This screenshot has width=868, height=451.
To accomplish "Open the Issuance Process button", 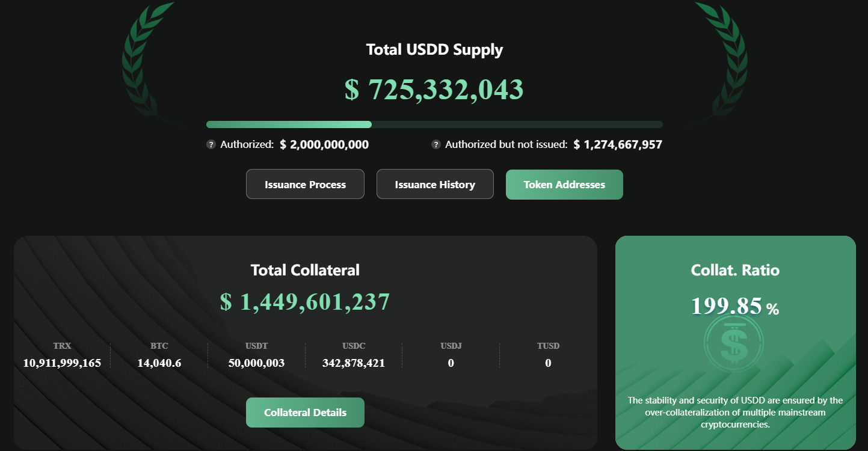I will [x=305, y=184].
